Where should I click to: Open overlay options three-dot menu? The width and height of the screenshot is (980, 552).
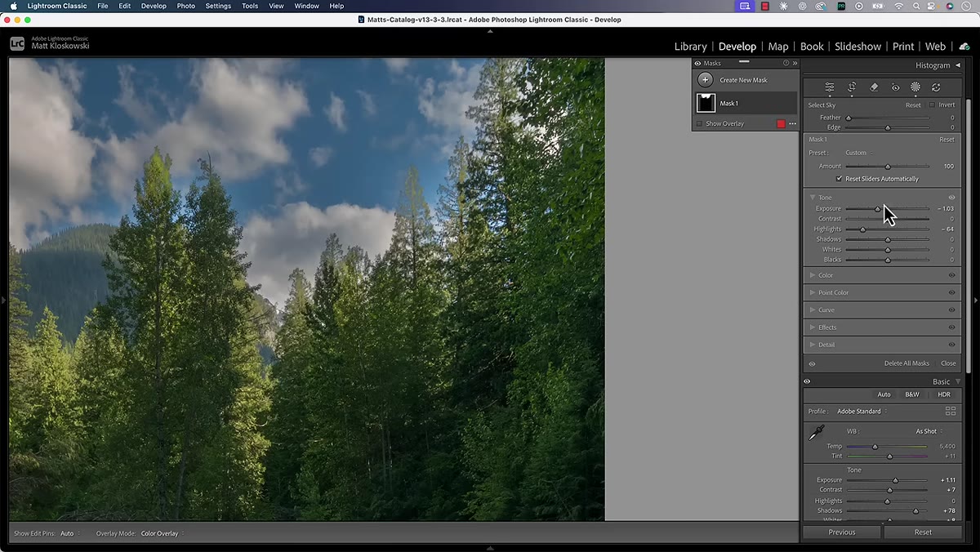[x=792, y=124]
